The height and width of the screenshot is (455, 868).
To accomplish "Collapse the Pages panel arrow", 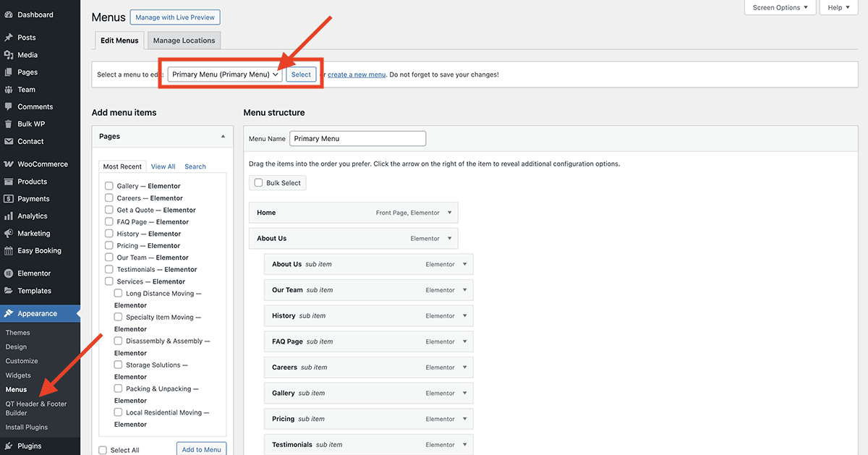I will (223, 136).
